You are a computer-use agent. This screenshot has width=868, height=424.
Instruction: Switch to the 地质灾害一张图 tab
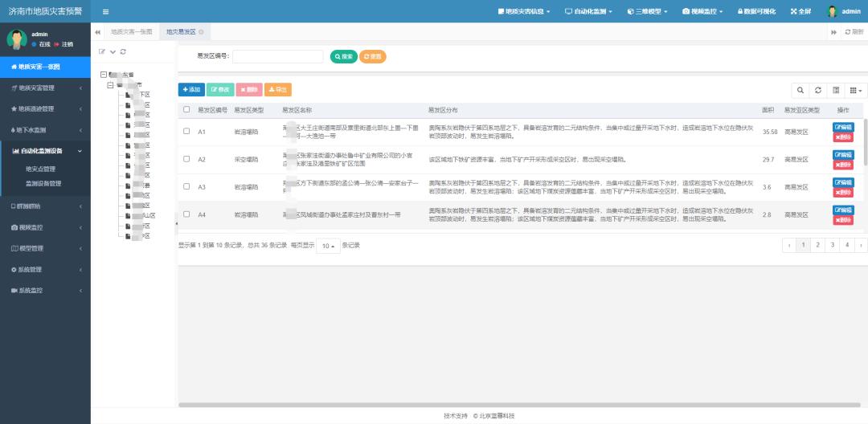click(131, 32)
